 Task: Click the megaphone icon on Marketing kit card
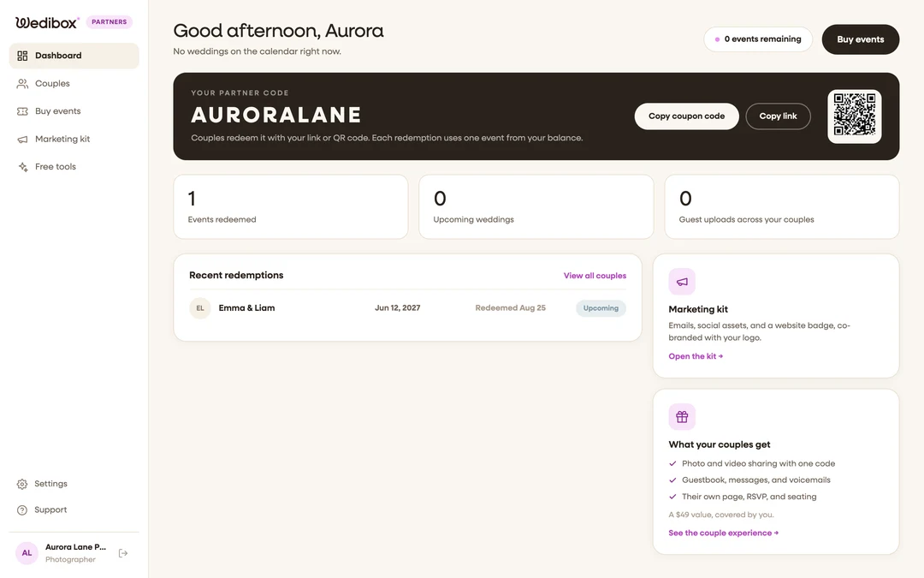tap(682, 282)
